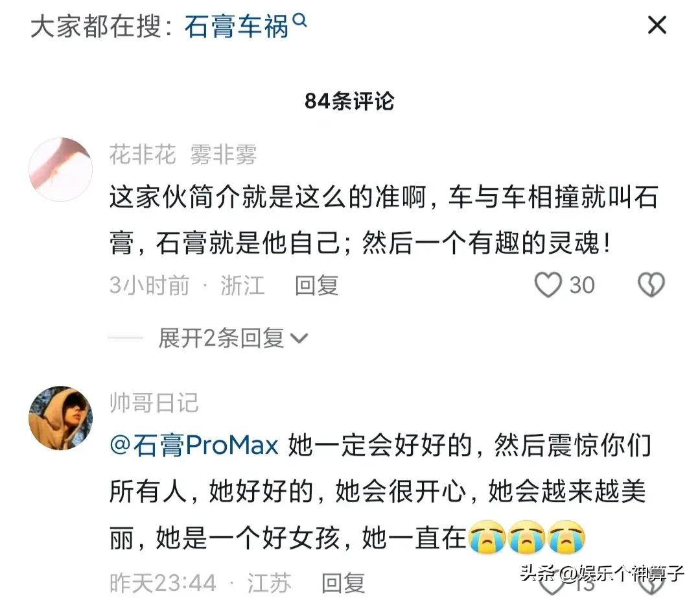Select the comment text about 车与车相撞

384,220
